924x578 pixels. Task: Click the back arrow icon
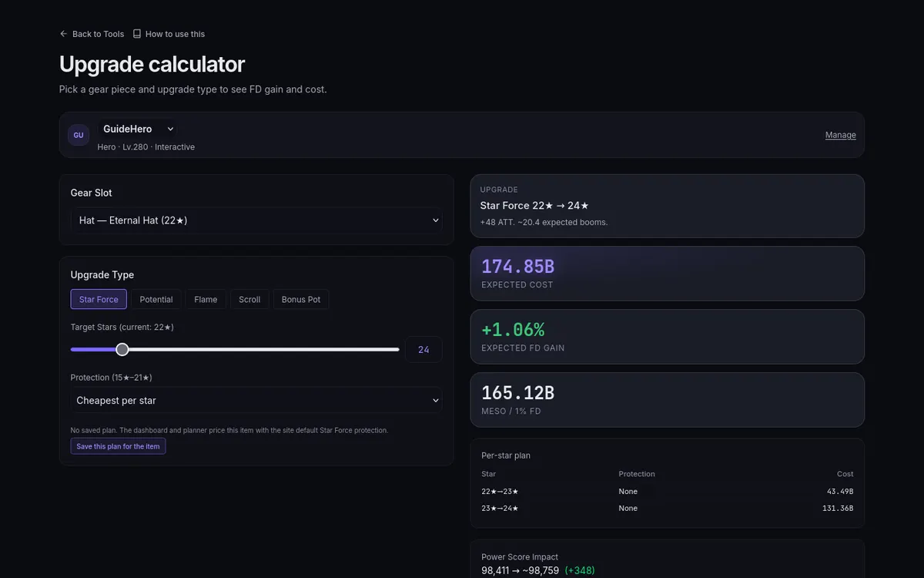(x=64, y=34)
